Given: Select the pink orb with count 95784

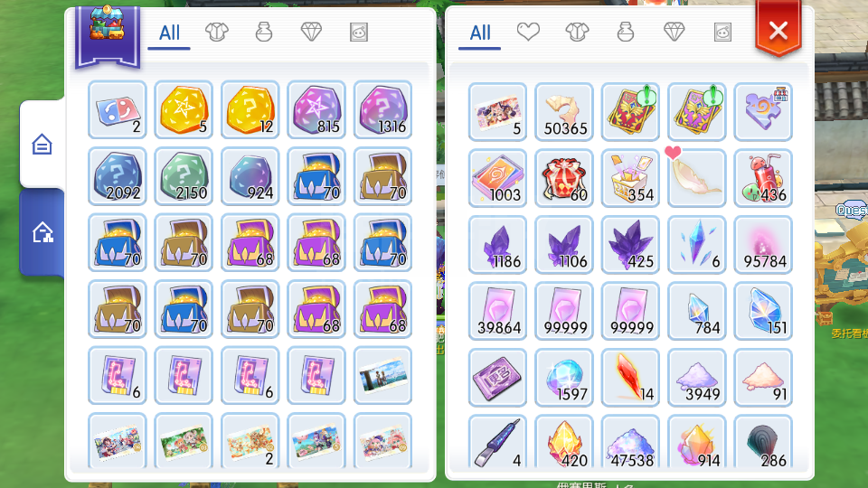Looking at the screenshot, I should coord(763,245).
